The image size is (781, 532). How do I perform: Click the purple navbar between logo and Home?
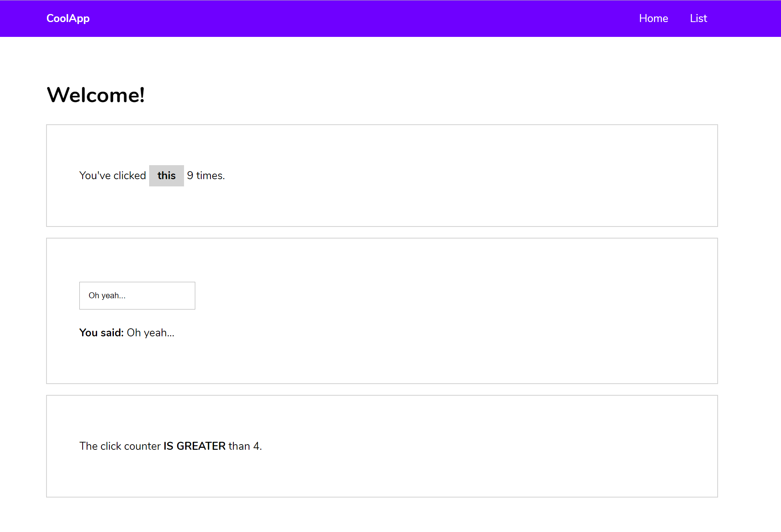pos(361,18)
